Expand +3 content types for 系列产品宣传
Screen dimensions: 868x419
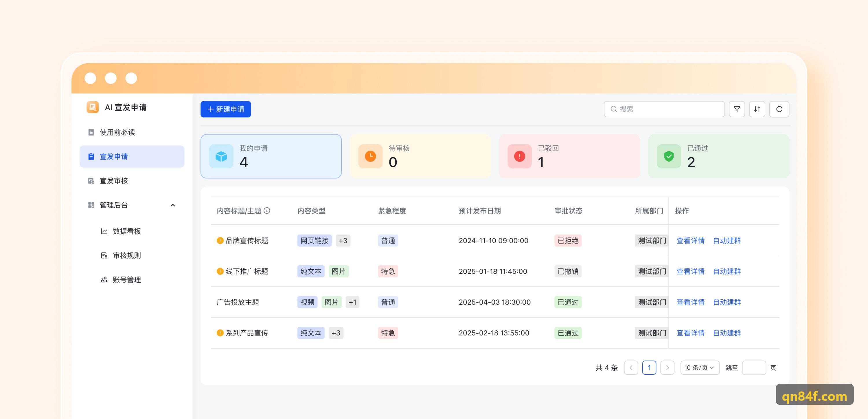click(336, 333)
